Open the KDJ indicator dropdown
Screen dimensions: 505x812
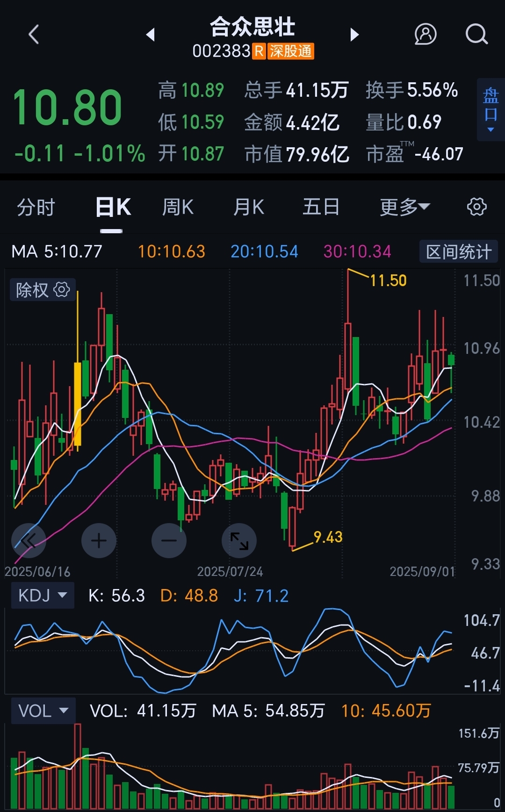pyautogui.click(x=43, y=595)
